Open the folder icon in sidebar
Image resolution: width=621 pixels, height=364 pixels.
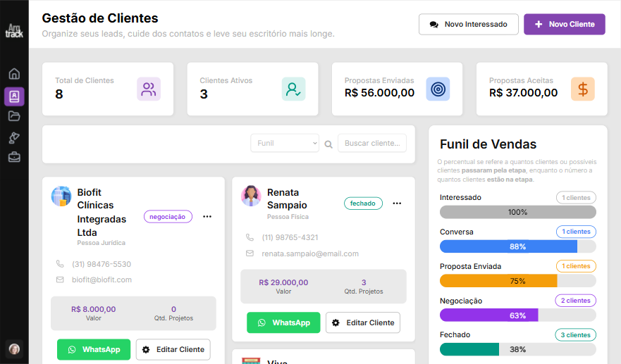14,116
